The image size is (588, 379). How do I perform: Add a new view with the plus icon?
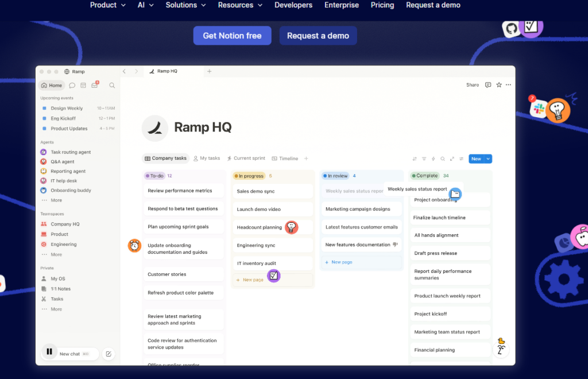tap(306, 158)
